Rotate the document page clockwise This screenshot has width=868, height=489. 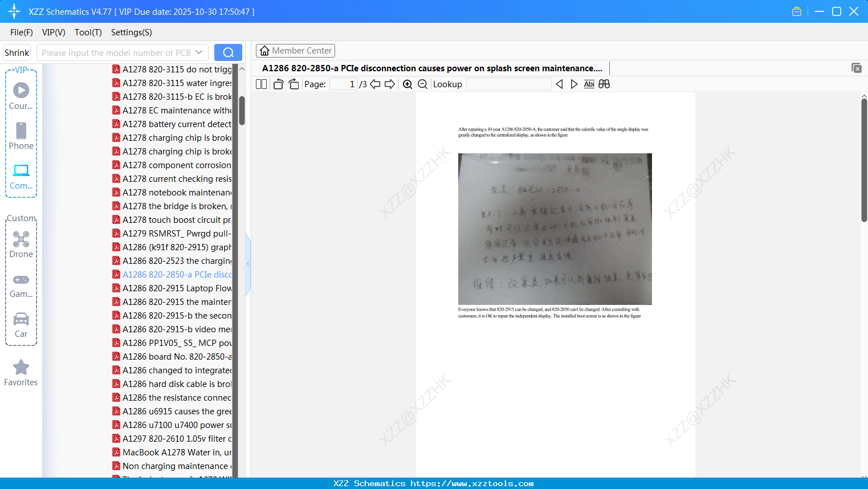pos(294,84)
